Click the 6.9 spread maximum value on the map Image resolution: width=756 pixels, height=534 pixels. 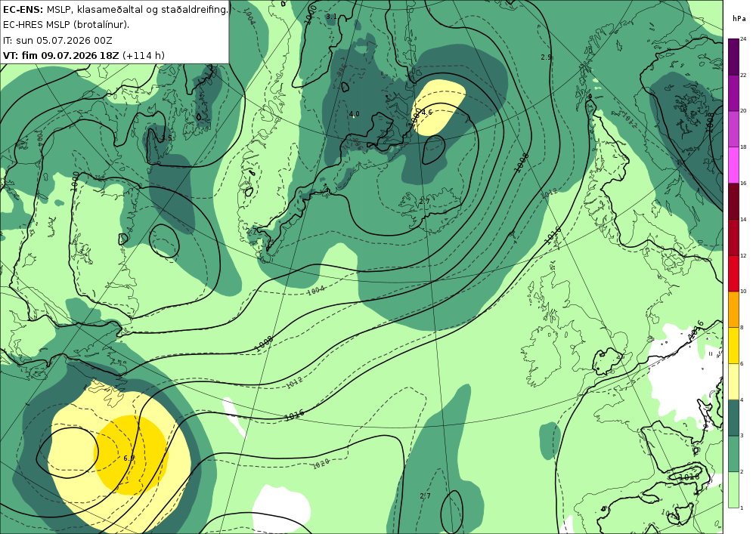[x=129, y=458]
